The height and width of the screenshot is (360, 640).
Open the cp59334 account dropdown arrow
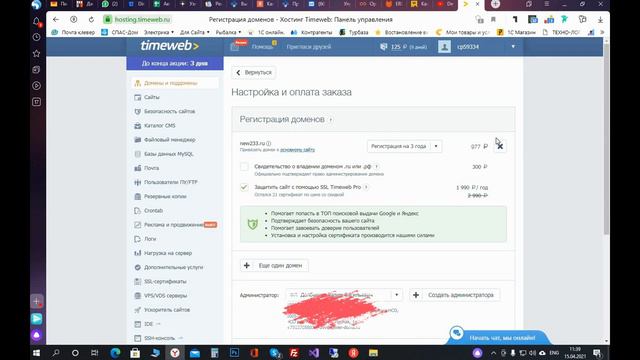(x=513, y=47)
